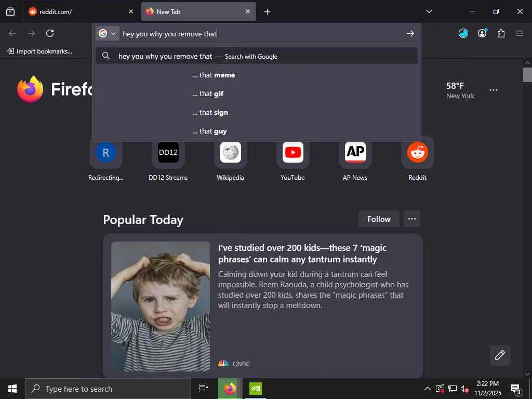Choose the 'that gif' suggestion
Viewport: 532px width, 399px height.
pyautogui.click(x=257, y=94)
